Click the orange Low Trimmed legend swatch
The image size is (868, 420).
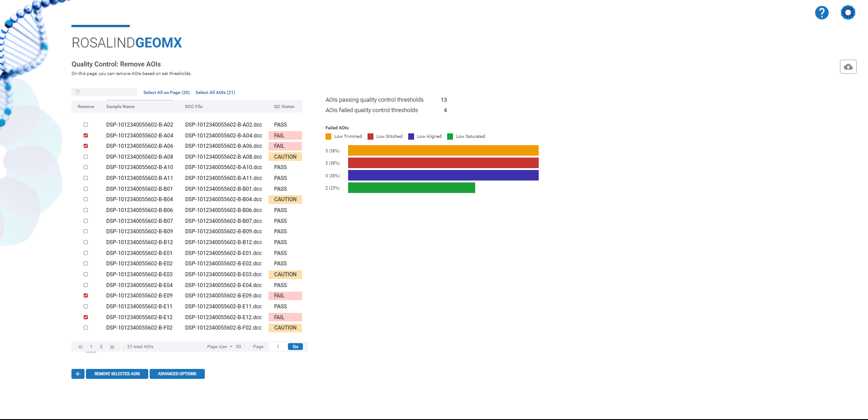(x=328, y=137)
